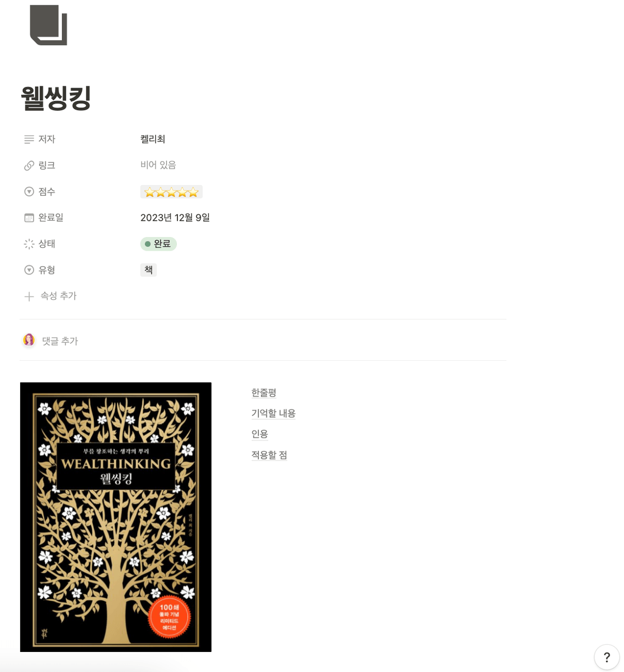Click the select icon beside 유형
The width and height of the screenshot is (624, 672).
tap(29, 270)
